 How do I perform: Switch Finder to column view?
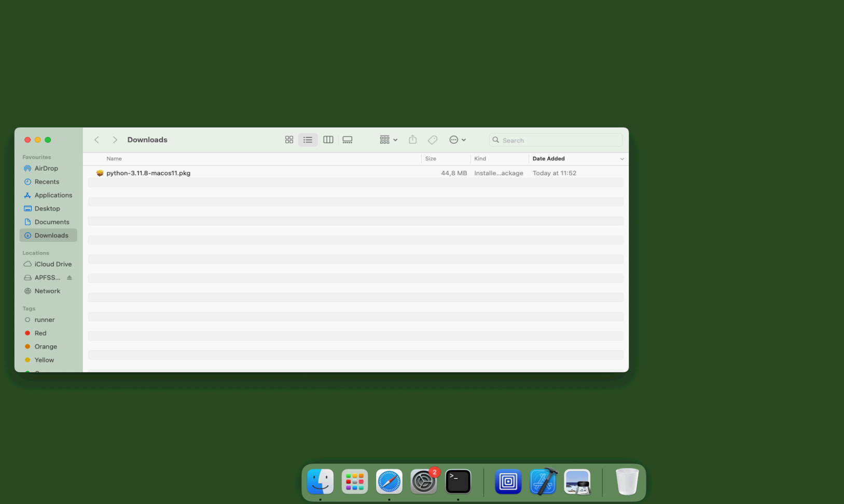coord(328,140)
